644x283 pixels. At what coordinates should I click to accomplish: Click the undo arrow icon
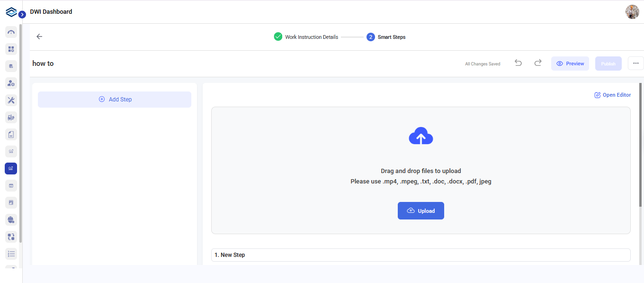(519, 63)
